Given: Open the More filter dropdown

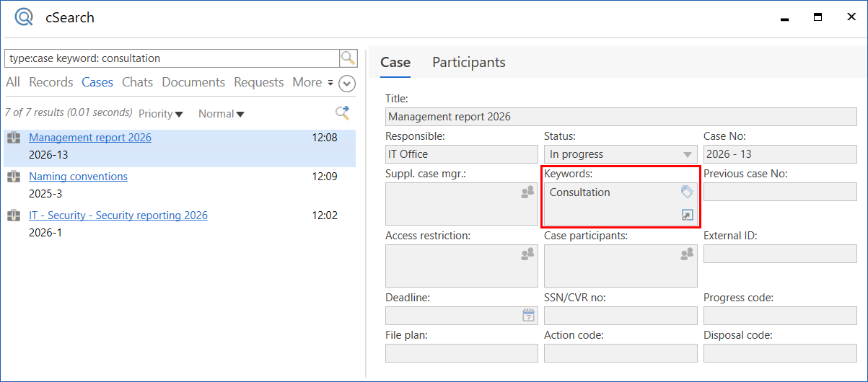Looking at the screenshot, I should [313, 82].
